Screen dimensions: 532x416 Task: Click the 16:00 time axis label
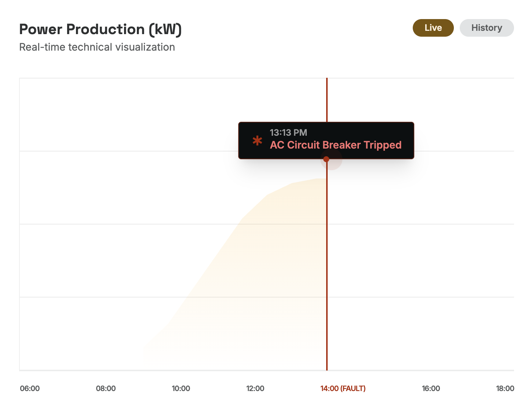[x=431, y=388]
